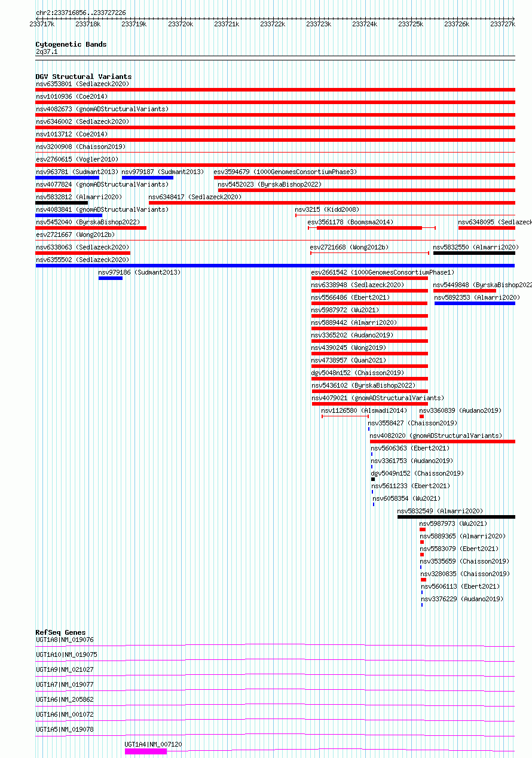Select the nsv1013712 (Coe2014) label
Screen dimensions: 532x758
(x=72, y=134)
